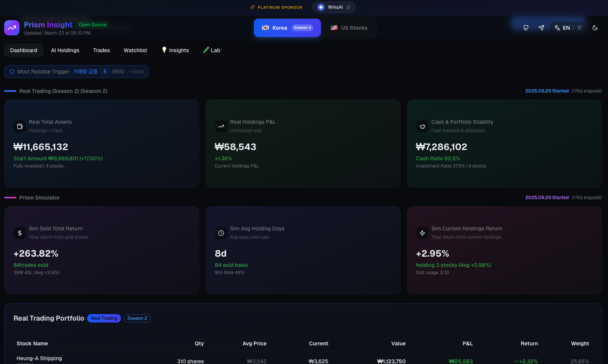Open the Dashboard tab
This screenshot has height=364, width=608.
click(x=24, y=50)
